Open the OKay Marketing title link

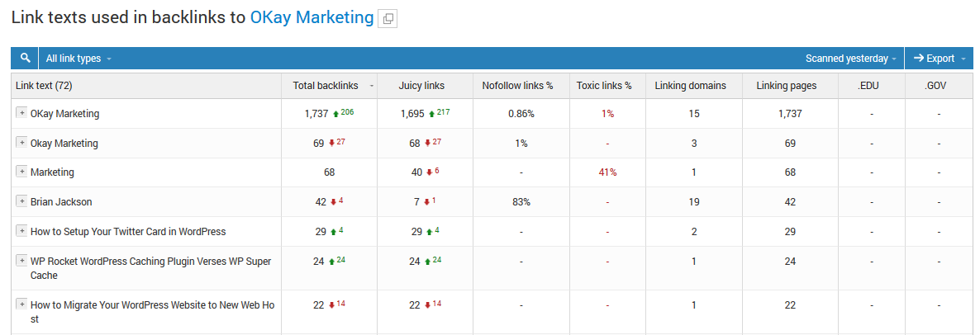coord(312,17)
